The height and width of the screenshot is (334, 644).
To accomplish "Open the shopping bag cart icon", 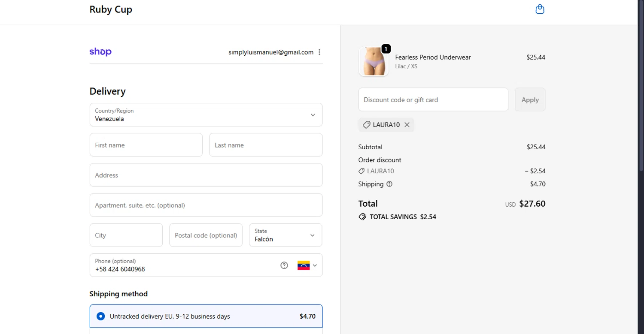I will (540, 9).
